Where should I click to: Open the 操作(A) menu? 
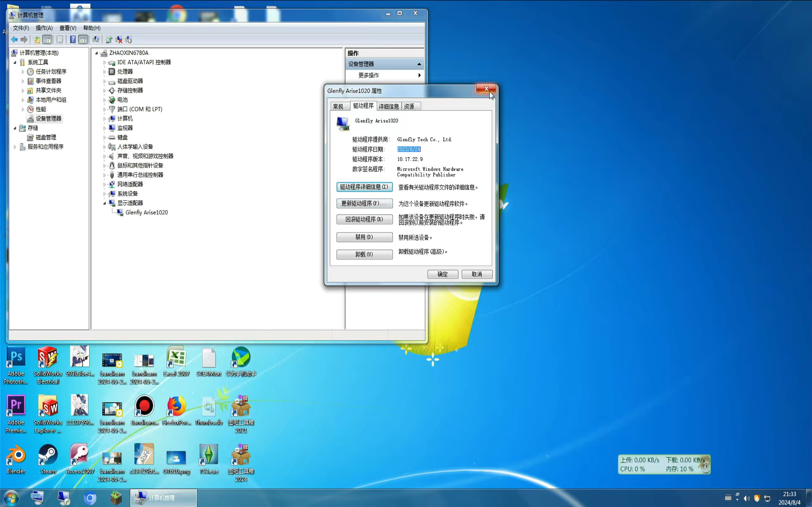pos(44,28)
